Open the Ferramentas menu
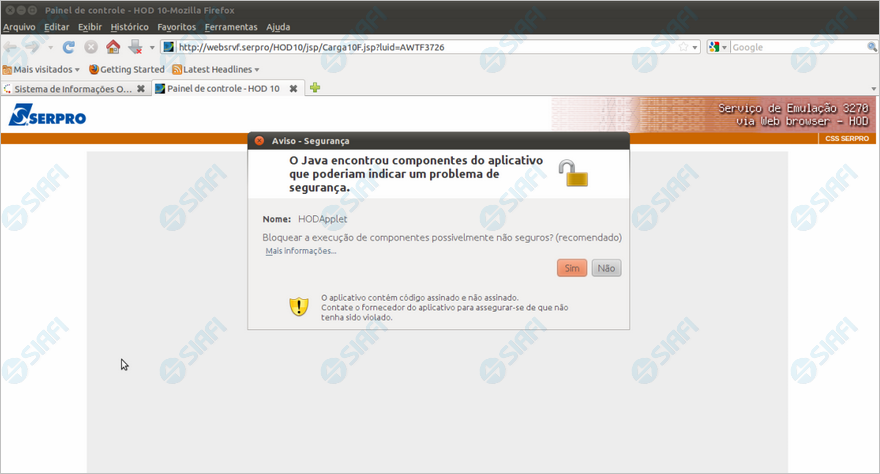The height and width of the screenshot is (474, 880). click(230, 27)
